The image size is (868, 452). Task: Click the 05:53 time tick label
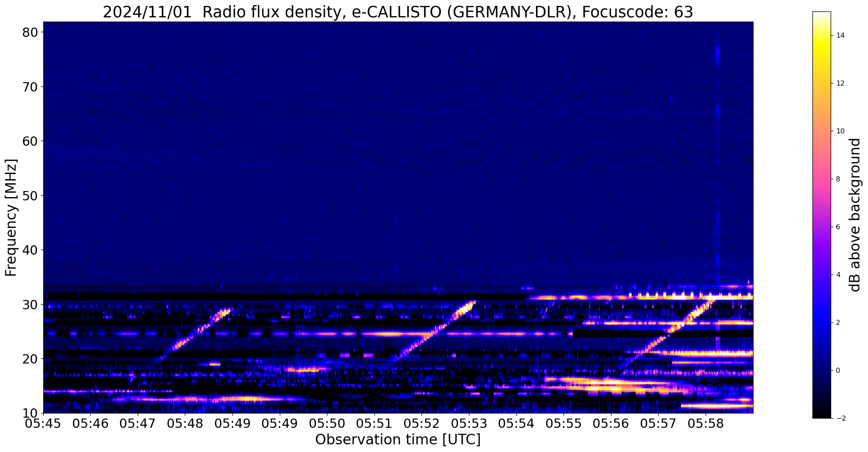coord(469,424)
